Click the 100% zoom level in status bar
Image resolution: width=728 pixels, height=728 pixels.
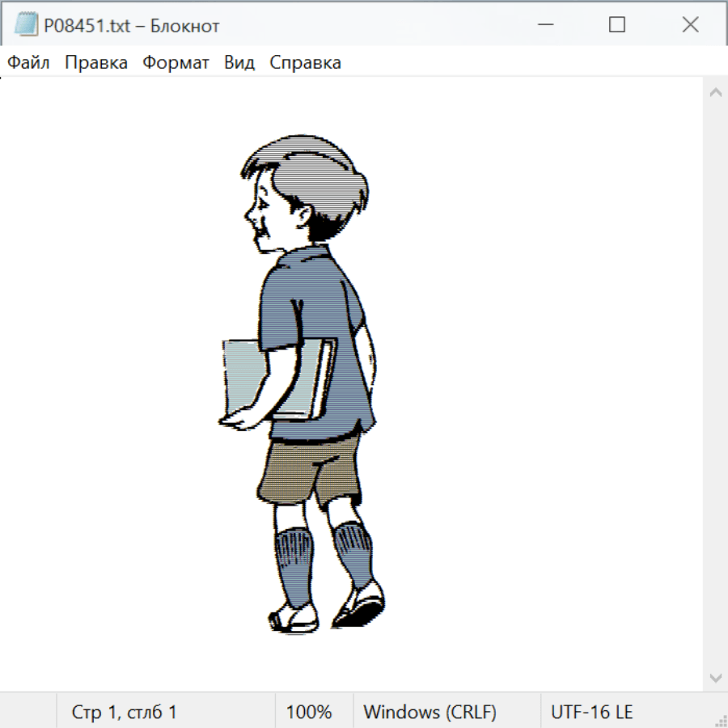coord(309,712)
